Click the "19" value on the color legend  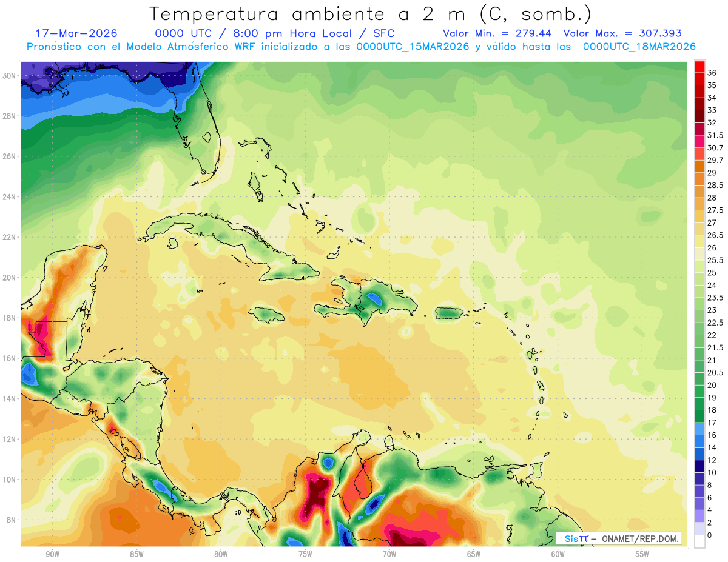pyautogui.click(x=712, y=398)
